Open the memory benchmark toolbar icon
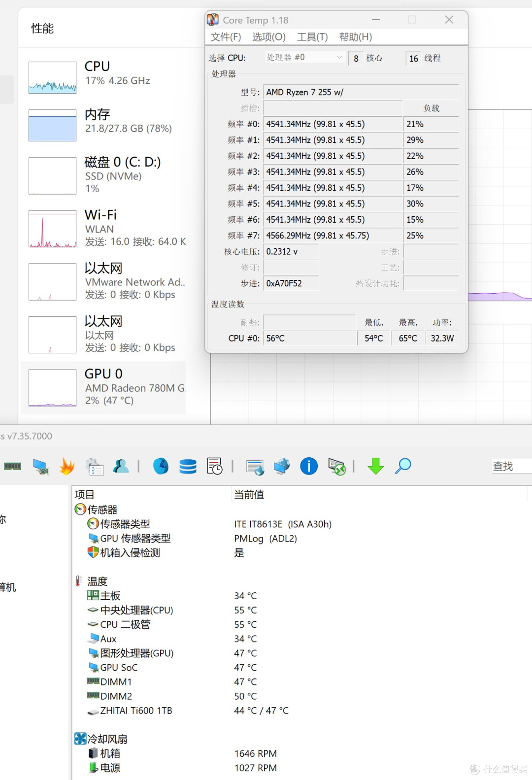532x780 pixels. (13, 466)
